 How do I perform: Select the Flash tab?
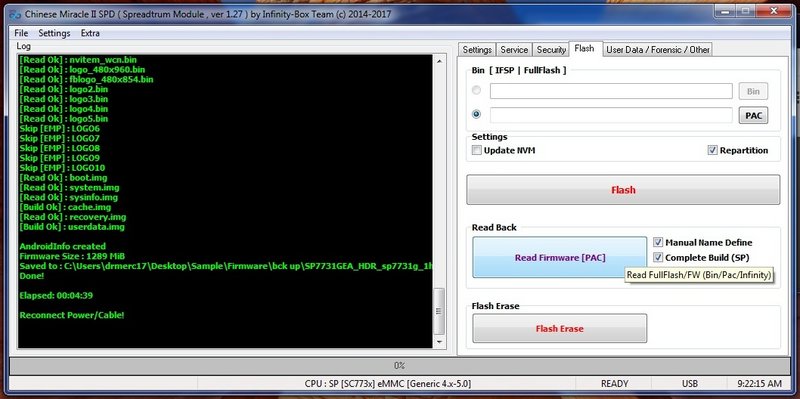pyautogui.click(x=584, y=48)
